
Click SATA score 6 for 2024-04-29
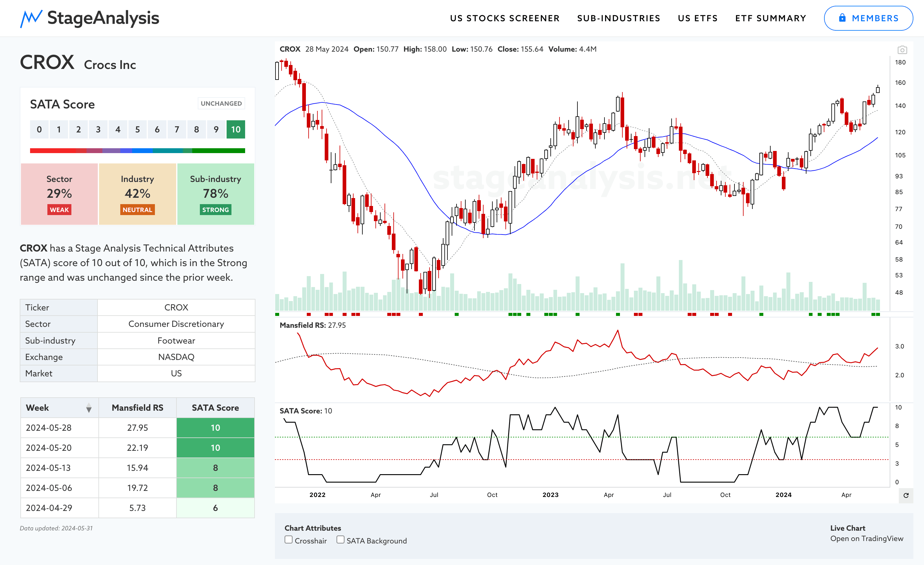tap(215, 508)
